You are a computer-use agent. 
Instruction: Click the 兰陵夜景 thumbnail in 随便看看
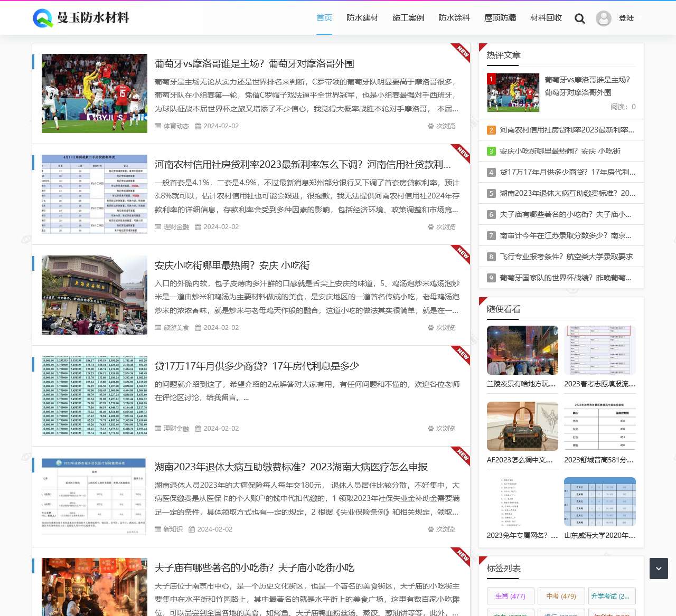point(522,350)
